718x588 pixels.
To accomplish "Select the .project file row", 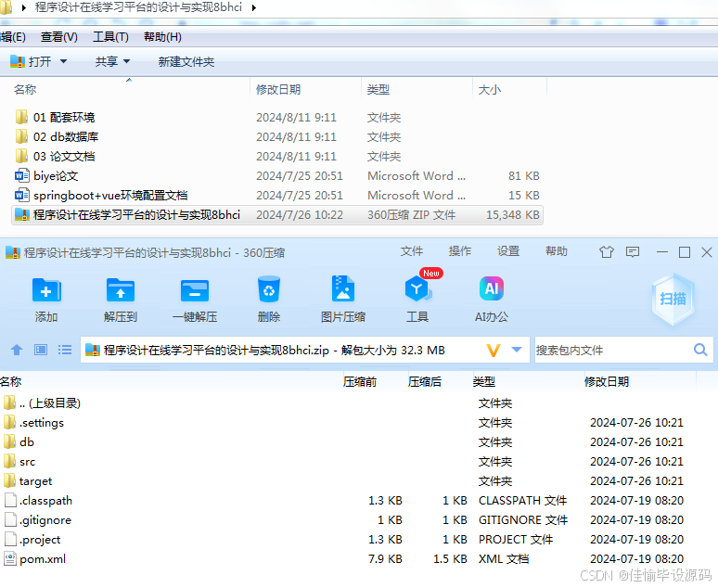I will coord(343,540).
